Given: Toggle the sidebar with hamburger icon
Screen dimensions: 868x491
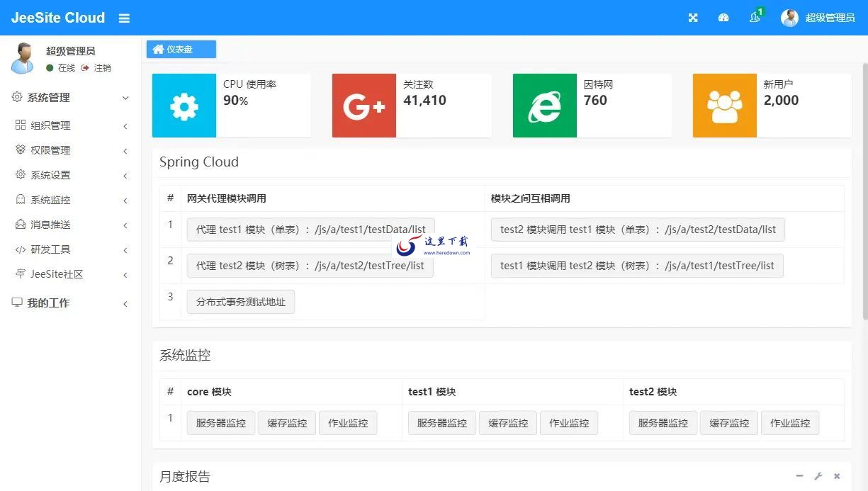Looking at the screenshot, I should [124, 18].
